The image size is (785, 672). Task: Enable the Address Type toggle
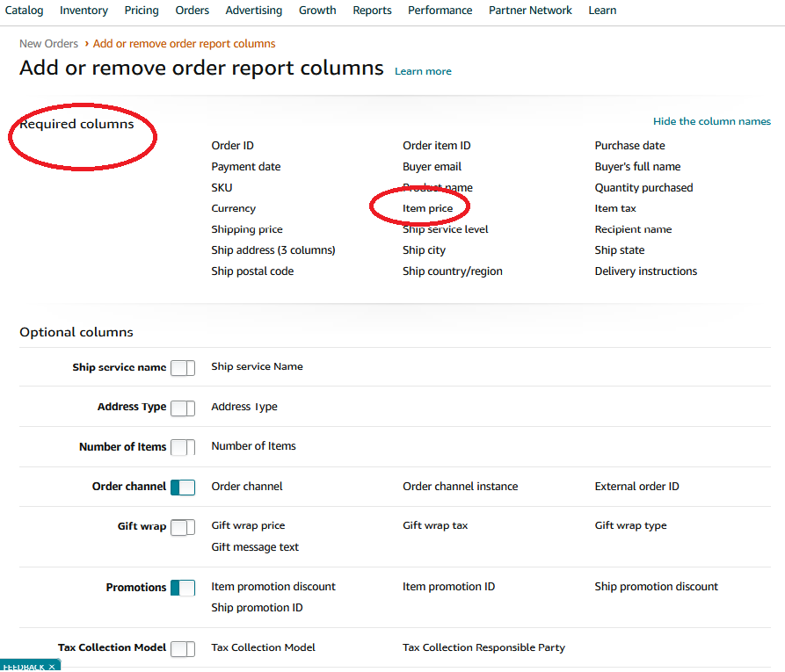coord(183,408)
